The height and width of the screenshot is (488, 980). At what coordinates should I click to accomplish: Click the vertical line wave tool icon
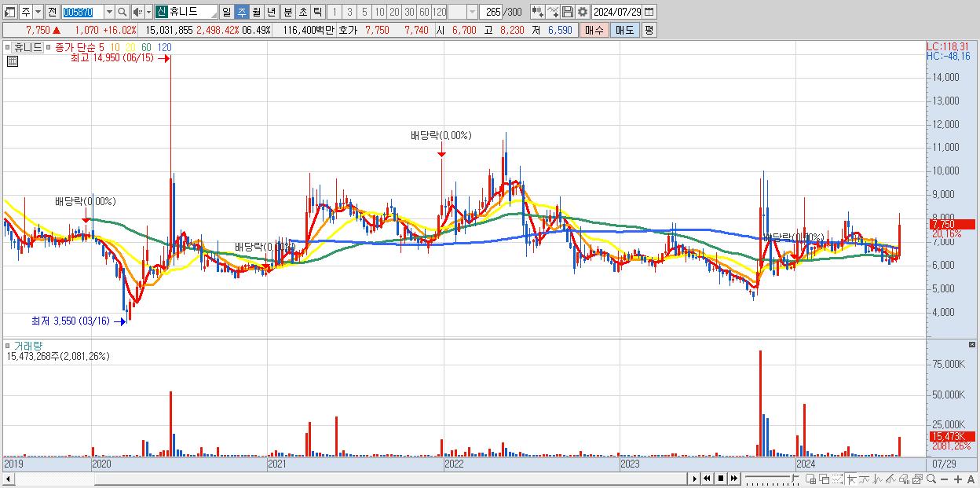pyautogui.click(x=878, y=479)
